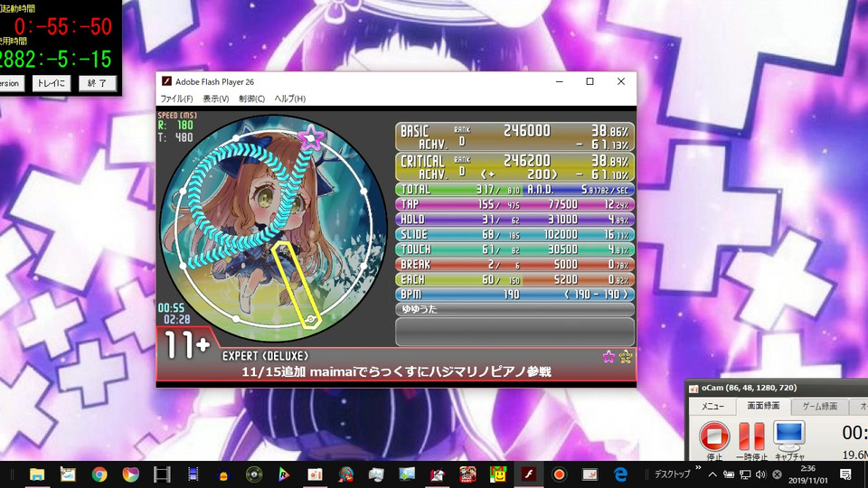Select the oCam 画面録画 tab
The image size is (868, 488).
point(763,406)
